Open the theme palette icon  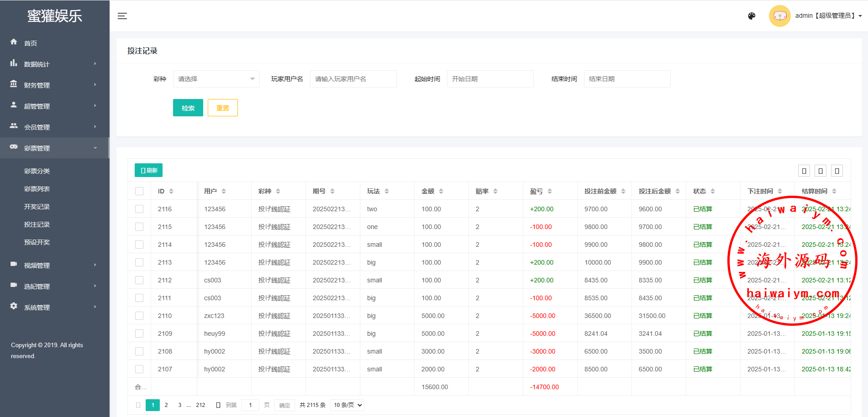pos(752,16)
